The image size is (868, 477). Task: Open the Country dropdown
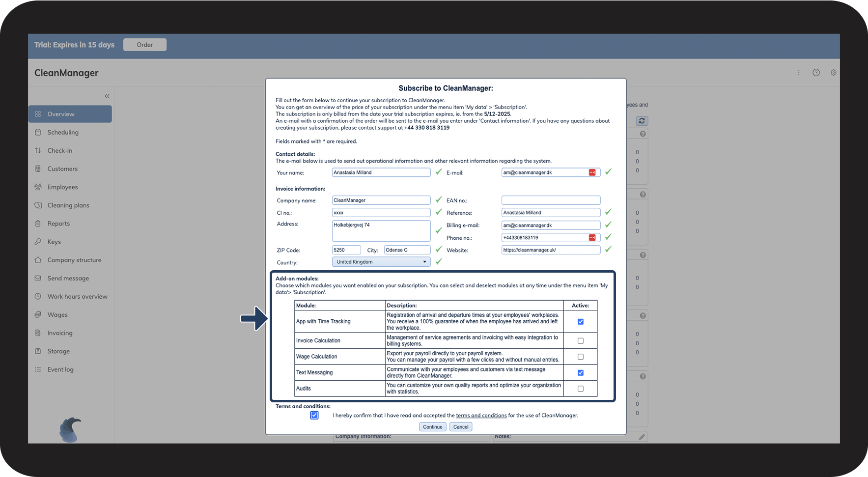381,262
